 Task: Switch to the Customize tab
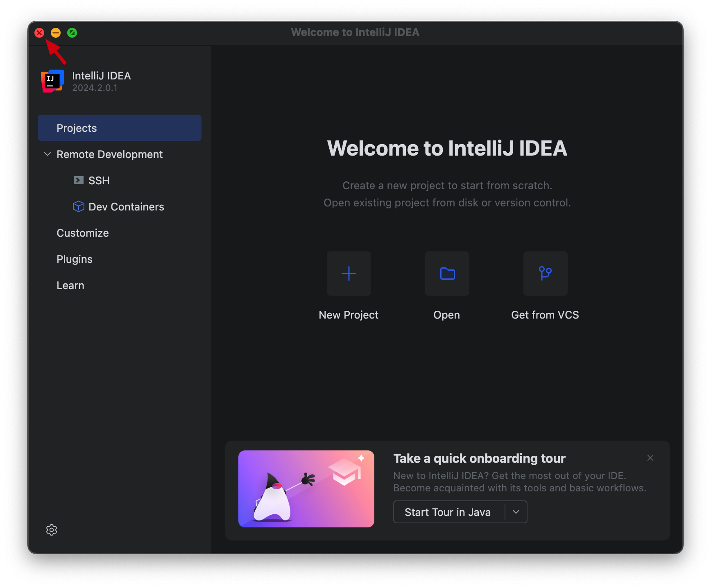pyautogui.click(x=83, y=233)
